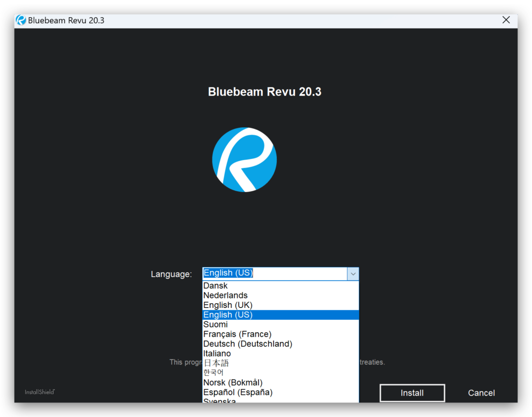
Task: Click the Bluebeam Revu 20.3 heading
Action: pyautogui.click(x=264, y=92)
